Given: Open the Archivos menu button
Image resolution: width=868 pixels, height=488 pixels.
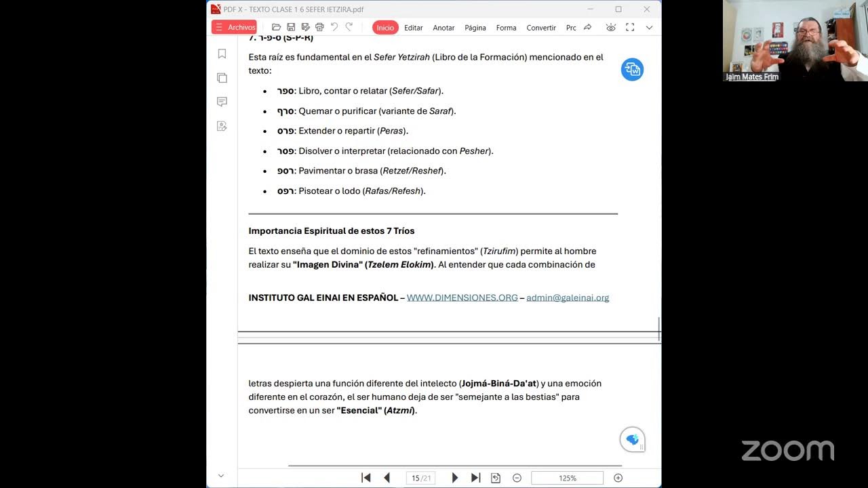Looking at the screenshot, I should tap(234, 27).
